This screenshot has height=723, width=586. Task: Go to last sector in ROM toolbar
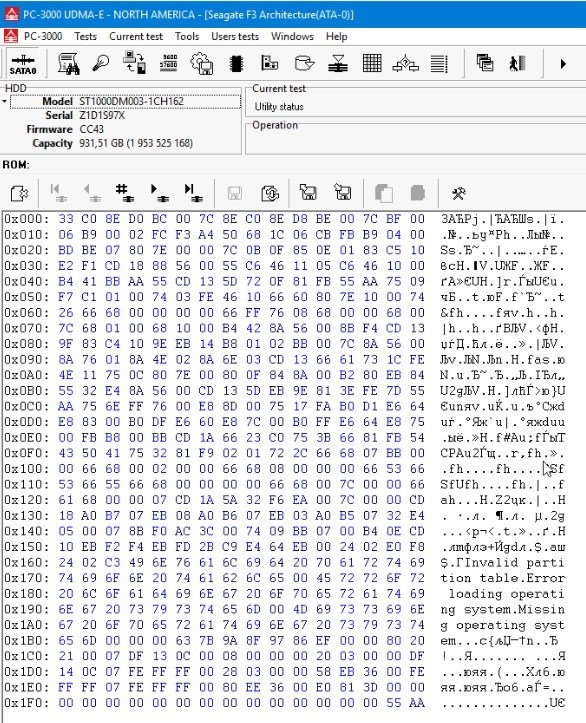pos(193,193)
